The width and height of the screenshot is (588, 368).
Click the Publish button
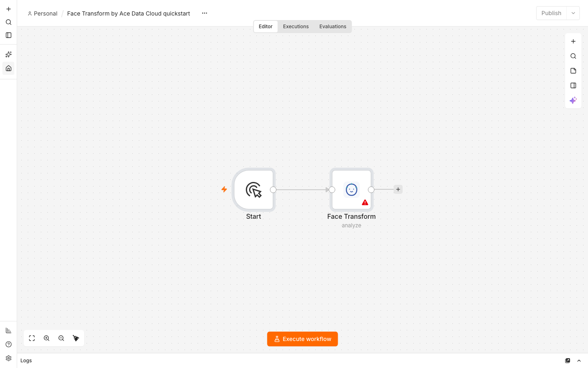(x=551, y=13)
